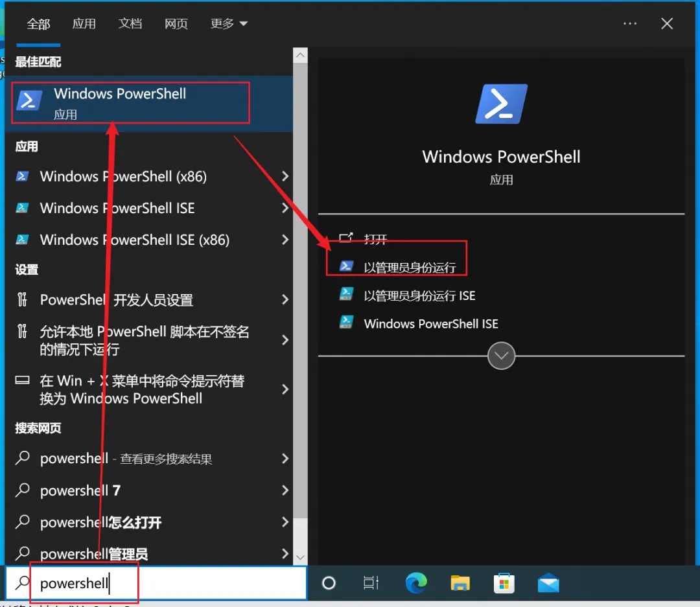Expand 允许本地 PowerShell 脚本 result arrow
Image resolution: width=700 pixels, height=607 pixels.
tap(285, 340)
